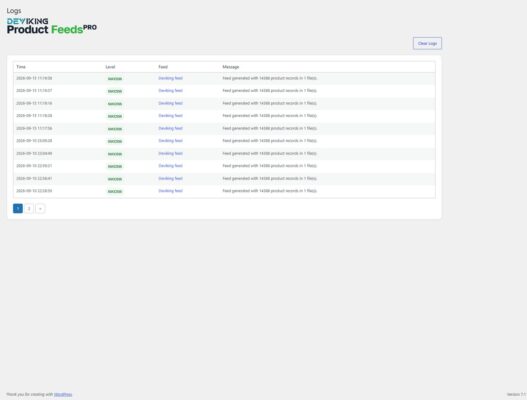Click the Feed column header

[163, 67]
